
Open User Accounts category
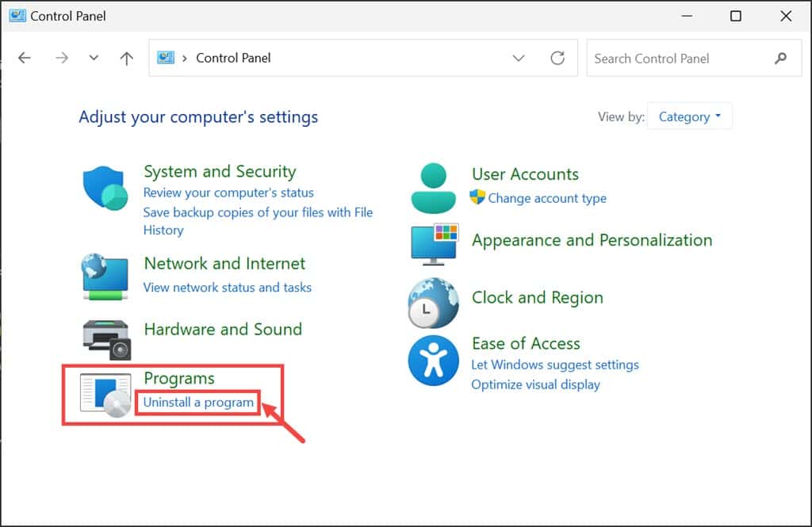(526, 174)
